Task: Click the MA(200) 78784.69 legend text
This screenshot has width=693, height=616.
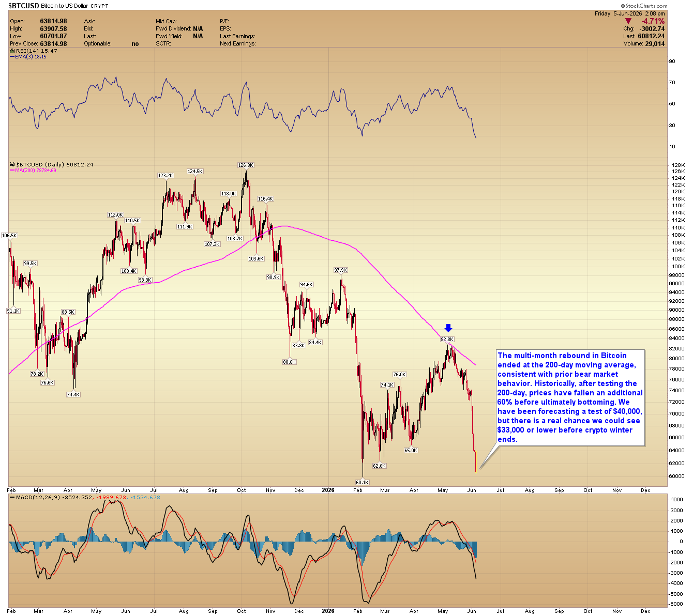Action: 36,170
